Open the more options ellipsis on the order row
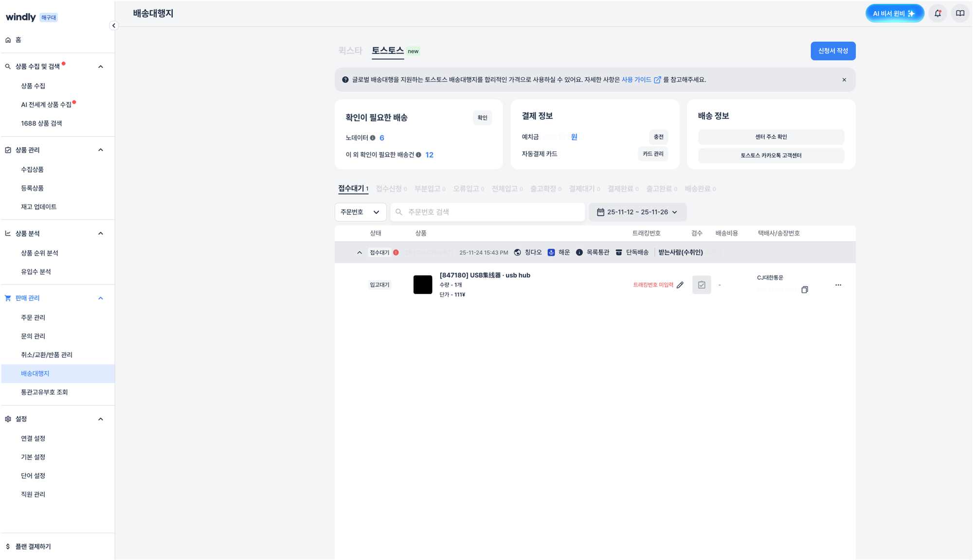The width and height of the screenshot is (973, 560). click(838, 284)
